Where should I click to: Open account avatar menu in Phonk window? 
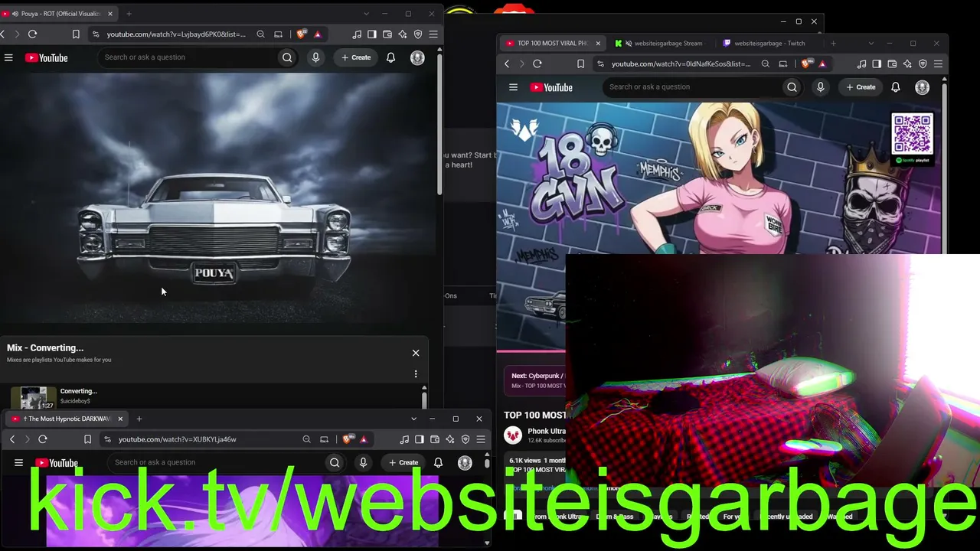(x=922, y=87)
